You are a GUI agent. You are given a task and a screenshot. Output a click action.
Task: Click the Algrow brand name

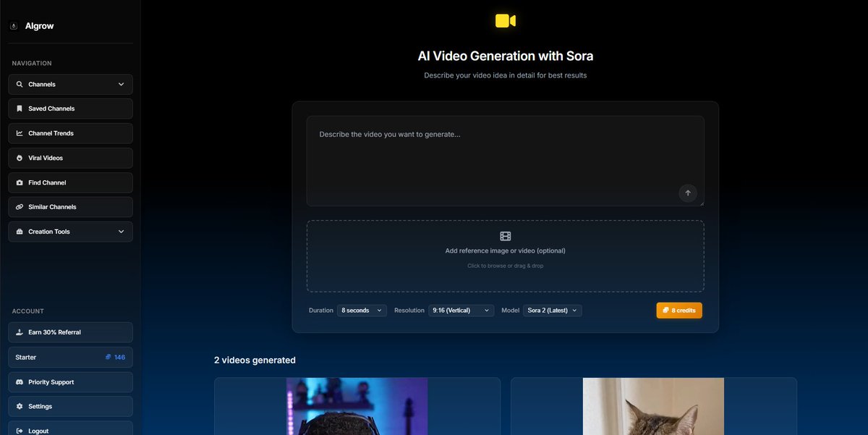tap(40, 26)
